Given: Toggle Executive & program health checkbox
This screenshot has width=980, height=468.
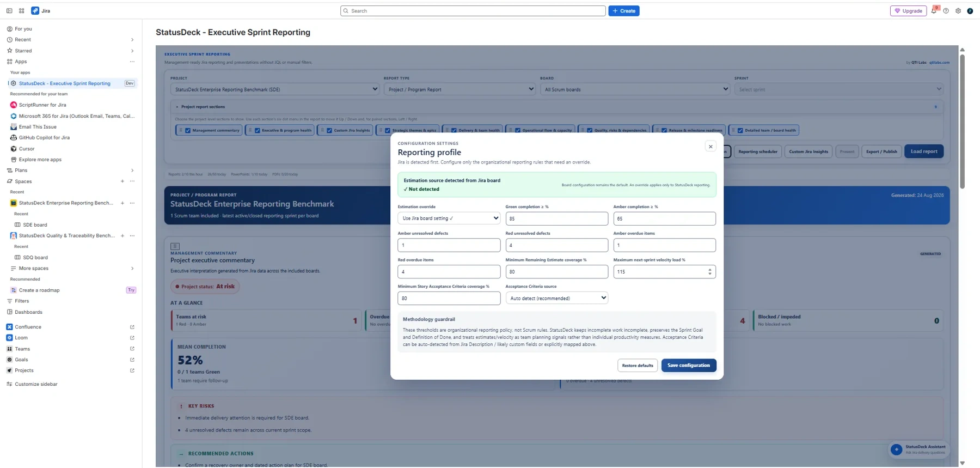Looking at the screenshot, I should point(258,131).
